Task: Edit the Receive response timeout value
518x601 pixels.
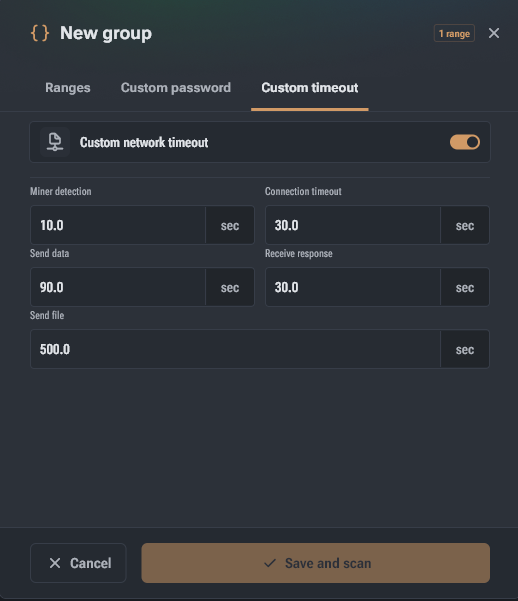Action: 353,287
